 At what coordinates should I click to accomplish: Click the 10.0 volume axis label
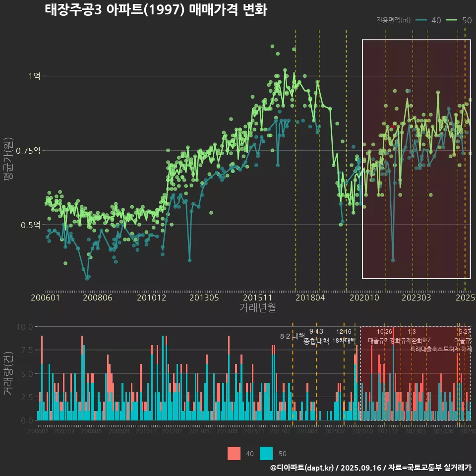coord(25,327)
